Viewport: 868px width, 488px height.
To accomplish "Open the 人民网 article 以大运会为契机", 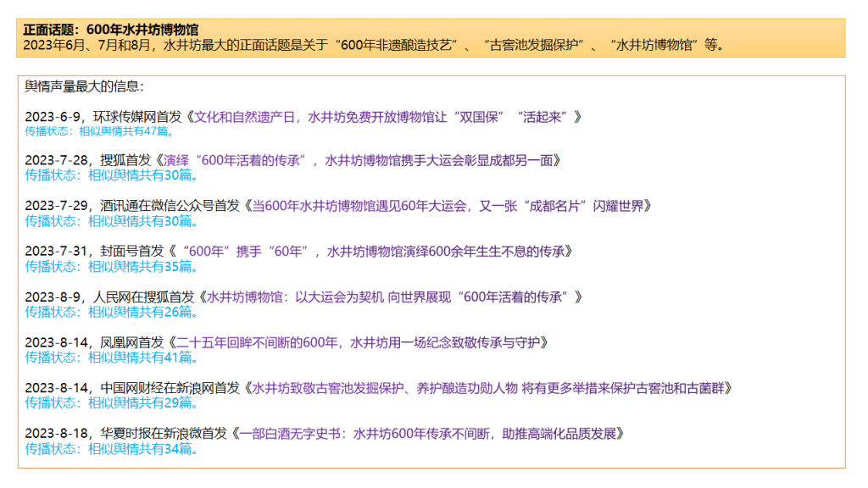I will [390, 297].
